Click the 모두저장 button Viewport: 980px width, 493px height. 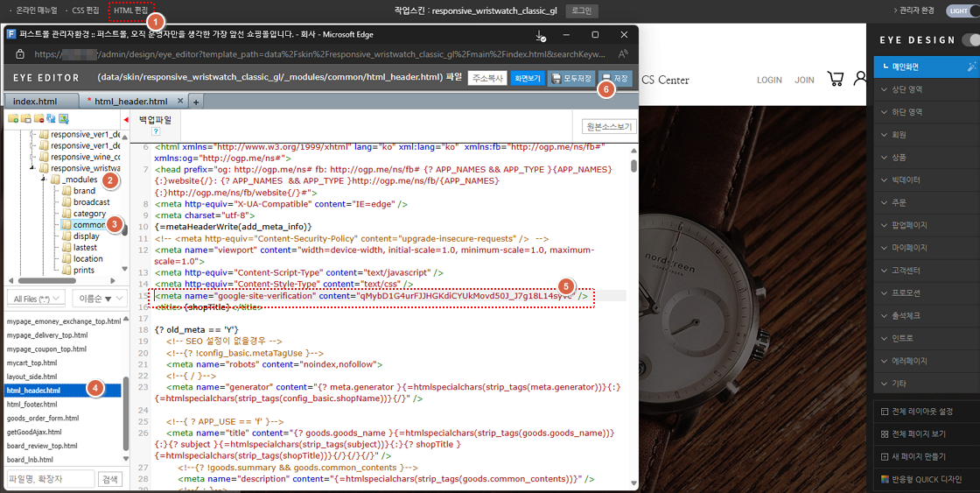[571, 78]
